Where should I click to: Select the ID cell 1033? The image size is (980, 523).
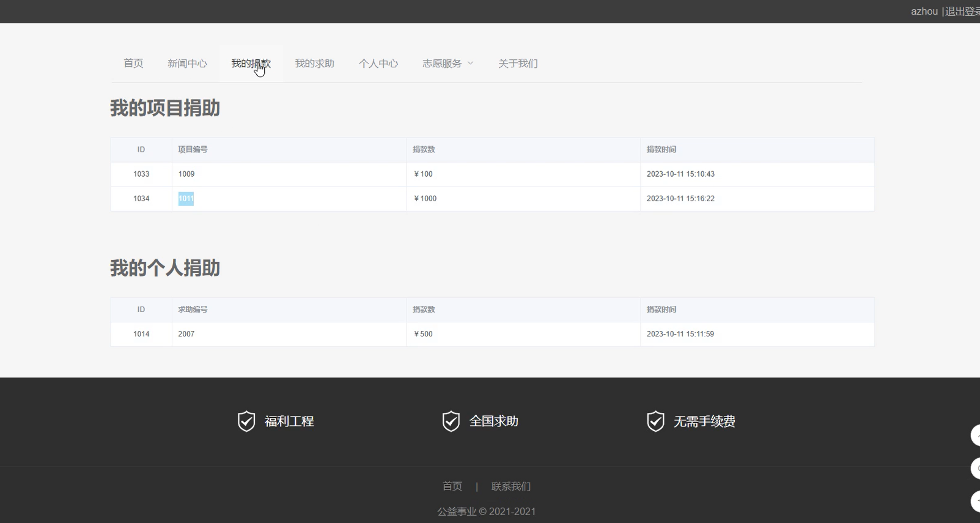point(141,174)
